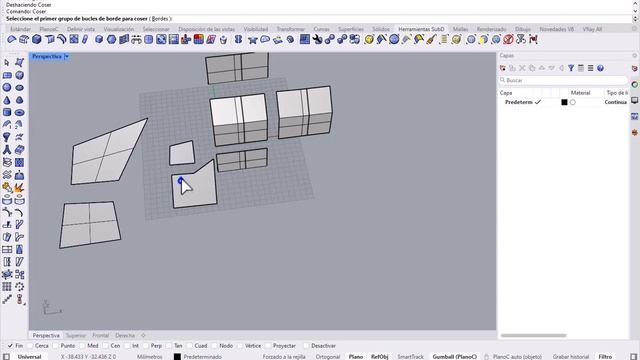The height and width of the screenshot is (360, 640).
Task: Click the star-shaped icon in the top toolbar
Action: (x=253, y=40)
